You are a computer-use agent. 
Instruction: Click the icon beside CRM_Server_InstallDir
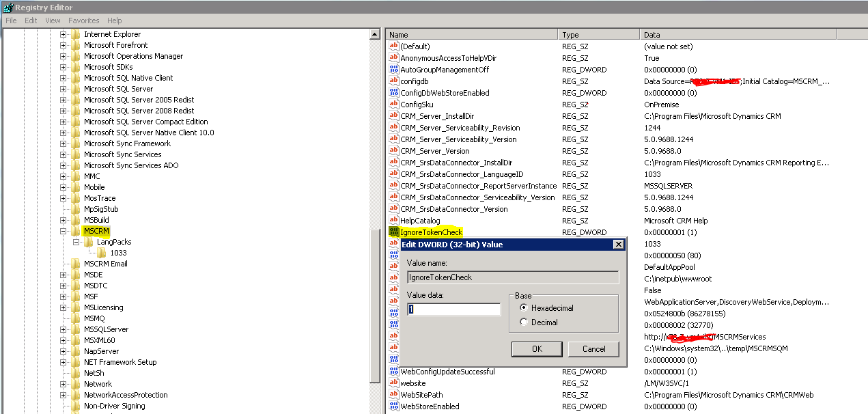393,116
